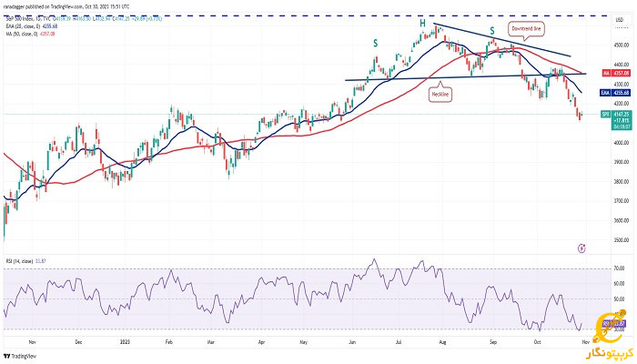
Task: Click the Mar label on time axis
Action: pos(210,342)
